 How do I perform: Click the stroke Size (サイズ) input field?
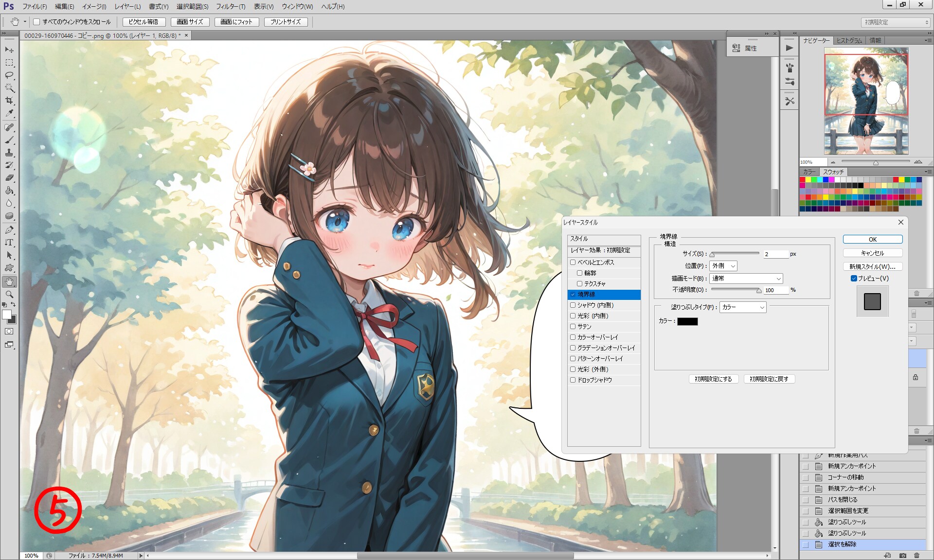coord(775,254)
